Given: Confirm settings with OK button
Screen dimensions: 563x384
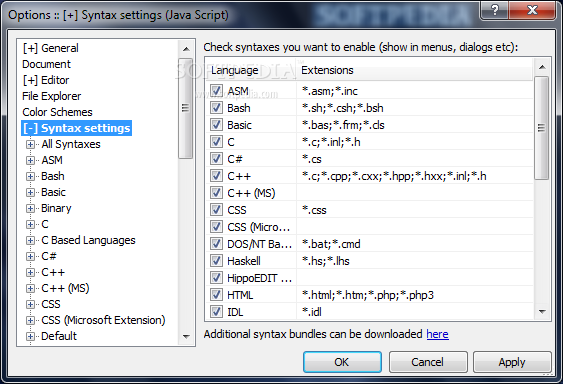Looking at the screenshot, I should [342, 362].
